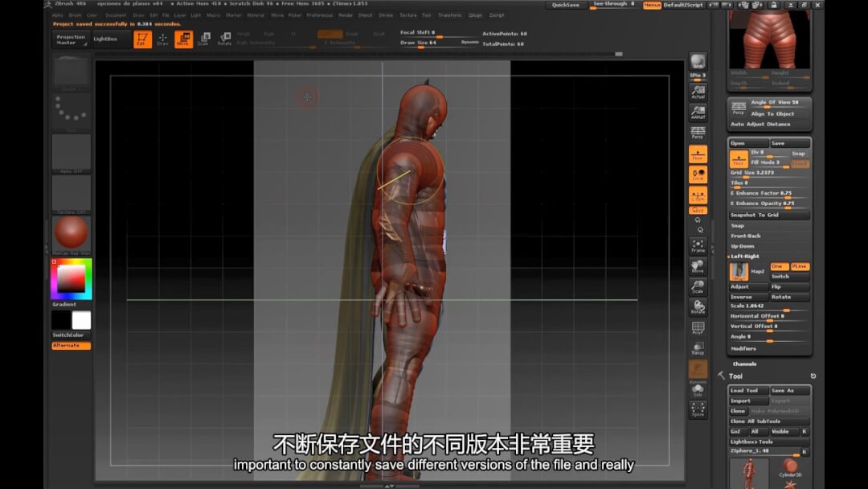
Task: Select the Rotate mode in top shelf
Action: click(x=224, y=39)
